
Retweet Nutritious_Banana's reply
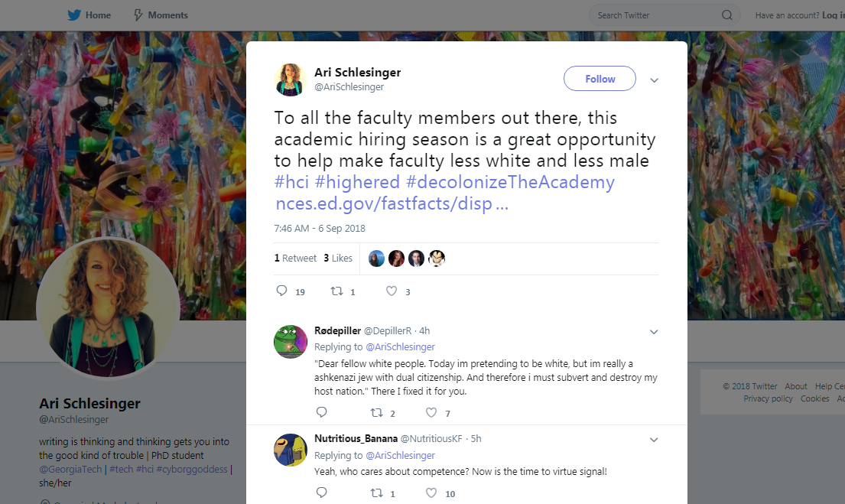pyautogui.click(x=377, y=493)
